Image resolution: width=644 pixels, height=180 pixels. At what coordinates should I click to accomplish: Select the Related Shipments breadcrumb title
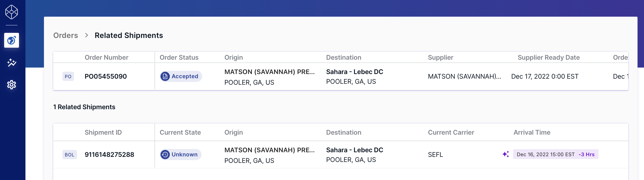click(x=129, y=35)
